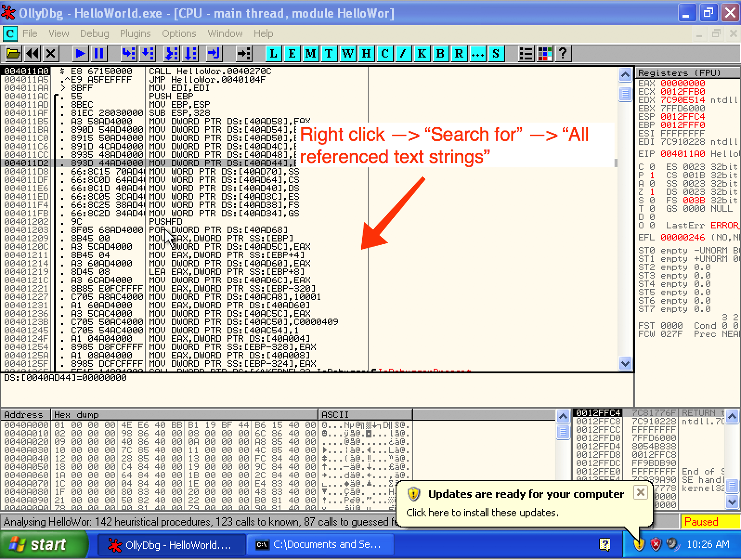The image size is (741, 560).
Task: Click the disassembly scrollbar thumb
Action: [x=625, y=94]
